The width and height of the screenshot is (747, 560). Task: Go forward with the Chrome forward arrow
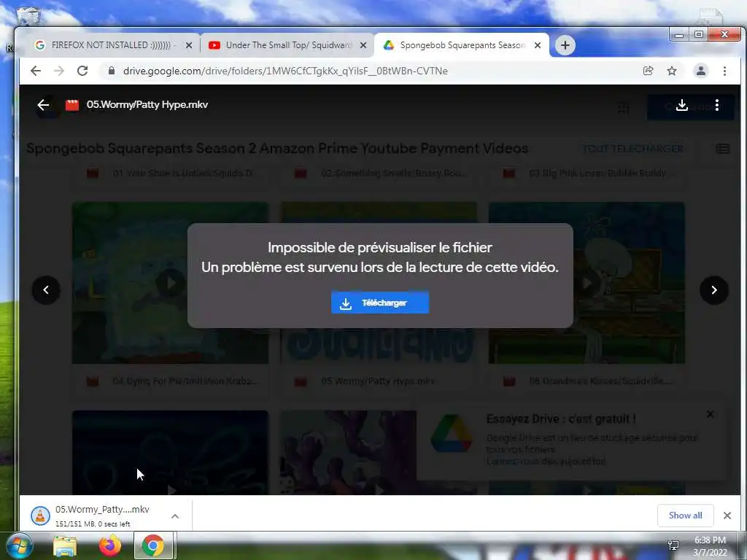59,71
